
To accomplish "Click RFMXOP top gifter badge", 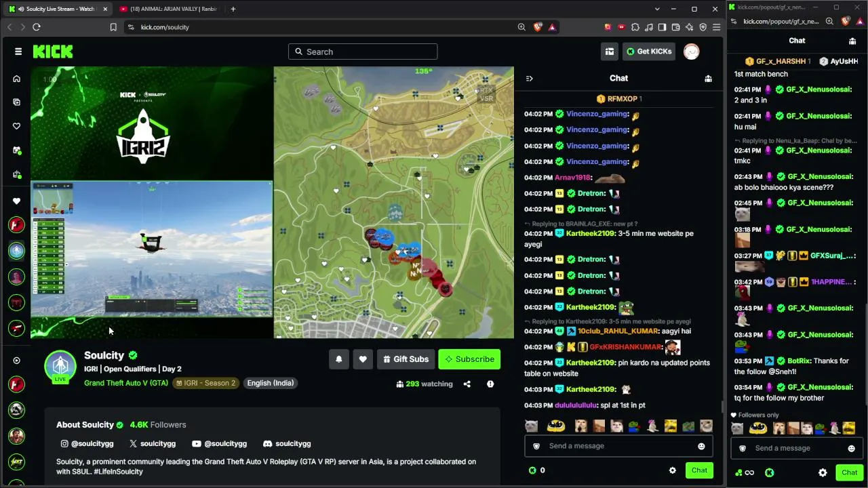I will pyautogui.click(x=618, y=99).
